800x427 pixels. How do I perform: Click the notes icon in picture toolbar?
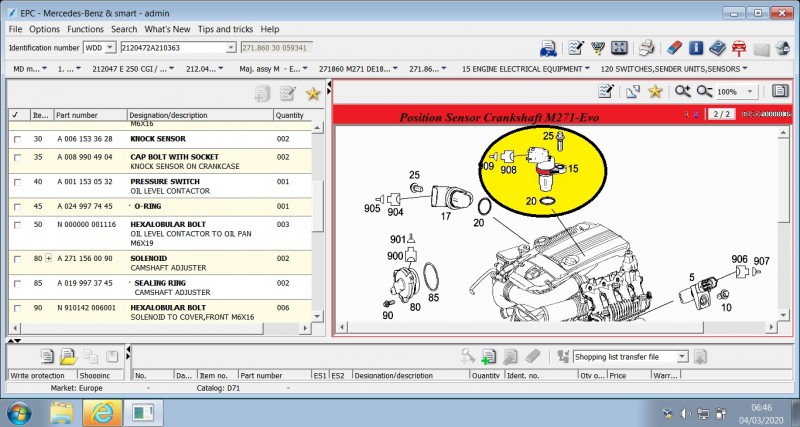click(606, 91)
